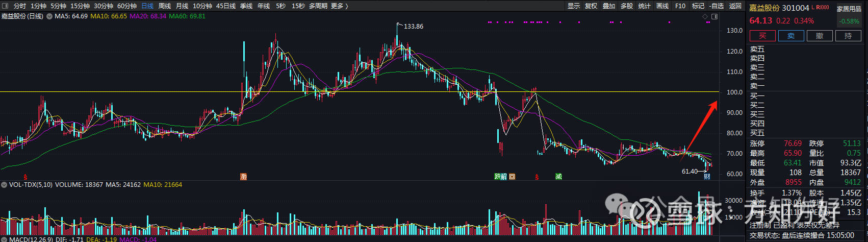The height and width of the screenshot is (242, 868).
Task: Toggle the right panel layout icon
Action: [714, 17]
